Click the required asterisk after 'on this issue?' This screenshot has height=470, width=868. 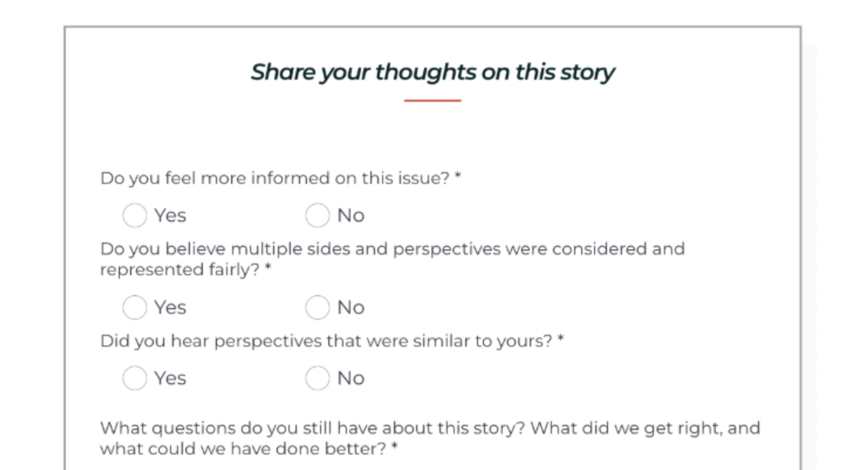coord(458,176)
